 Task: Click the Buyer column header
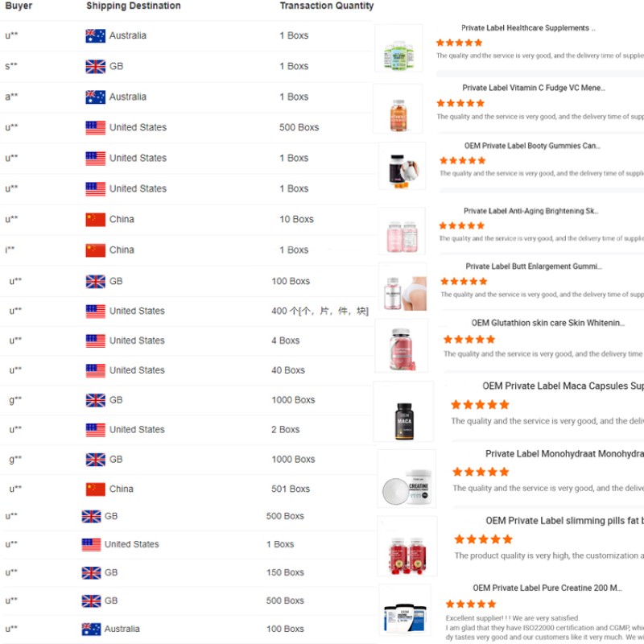(x=16, y=6)
